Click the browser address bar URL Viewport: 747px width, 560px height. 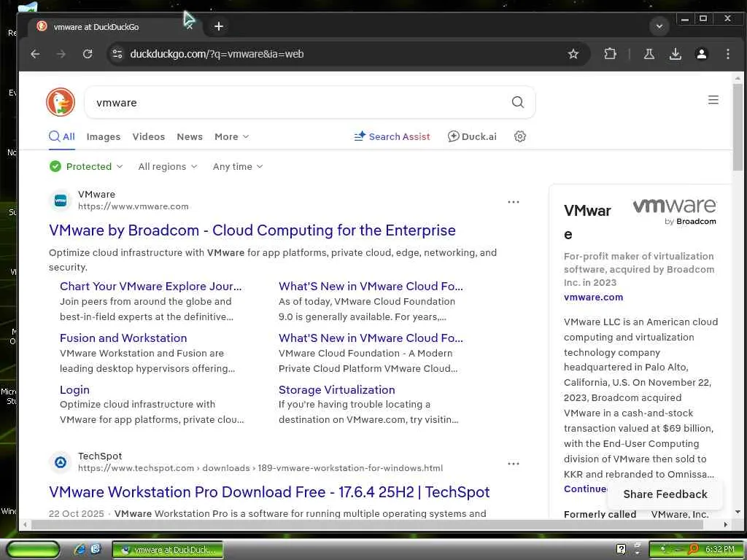217,54
